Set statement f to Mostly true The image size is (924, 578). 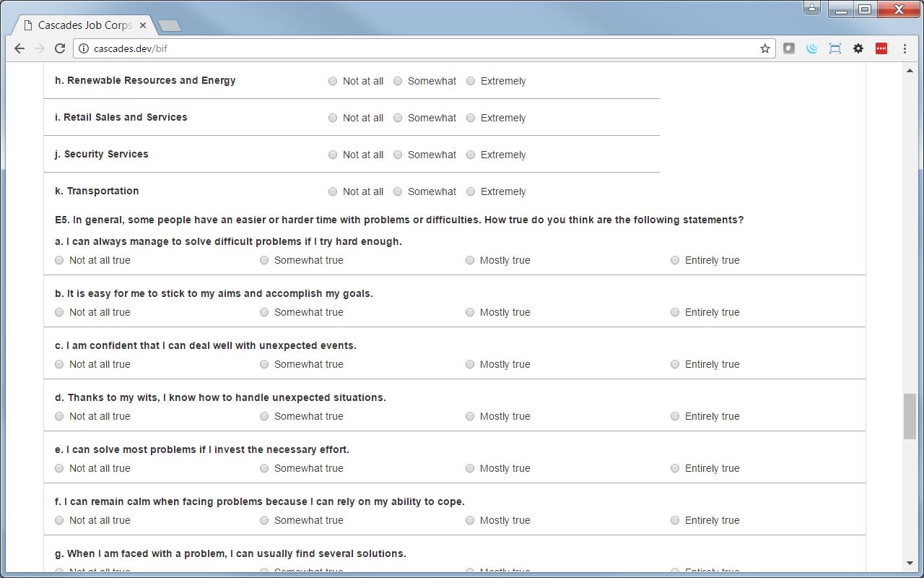coord(470,520)
